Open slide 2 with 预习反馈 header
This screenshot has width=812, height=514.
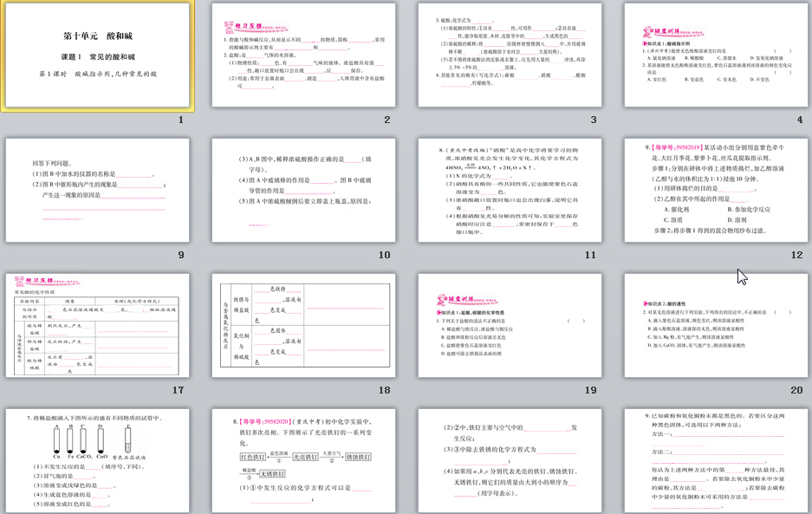pos(303,57)
